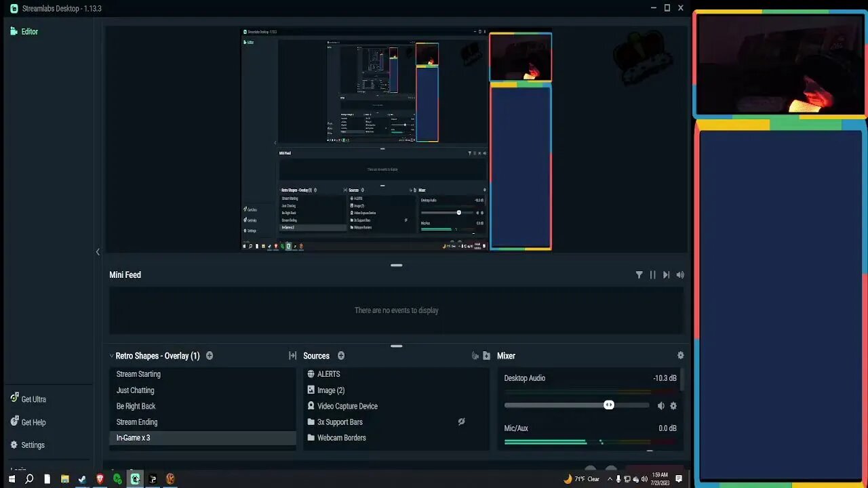The width and height of the screenshot is (868, 488).
Task: Show hidden system tray icons
Action: pyautogui.click(x=610, y=479)
